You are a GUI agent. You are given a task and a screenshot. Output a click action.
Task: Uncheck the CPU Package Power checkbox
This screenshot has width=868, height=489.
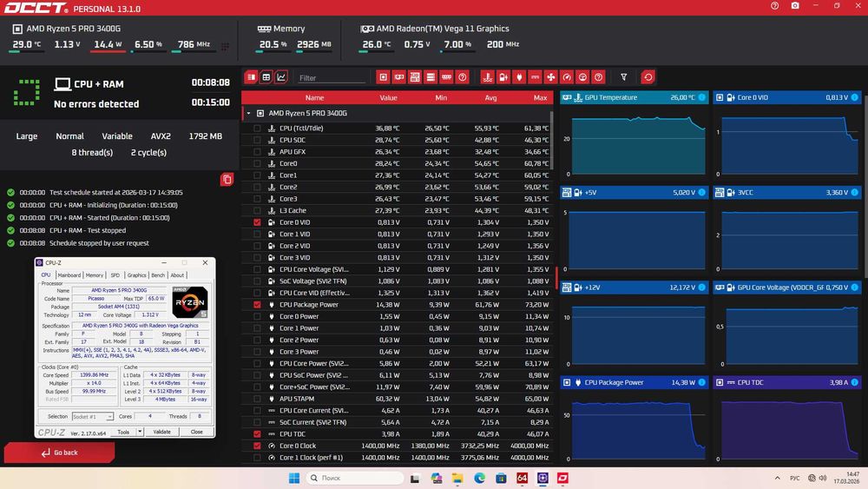point(257,305)
